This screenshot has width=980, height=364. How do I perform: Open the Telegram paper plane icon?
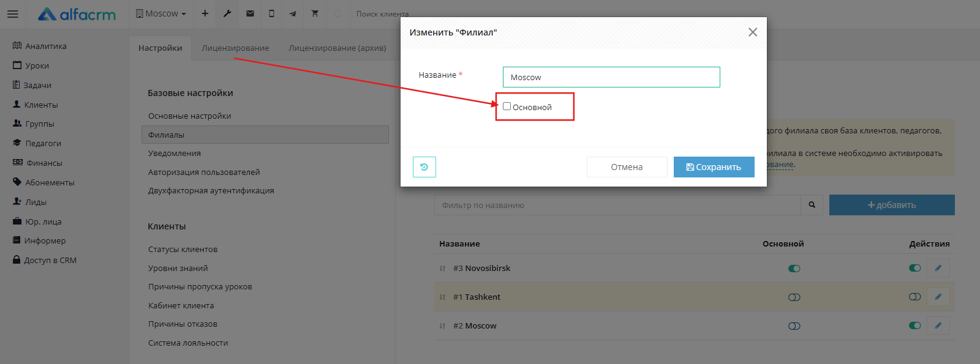click(293, 13)
